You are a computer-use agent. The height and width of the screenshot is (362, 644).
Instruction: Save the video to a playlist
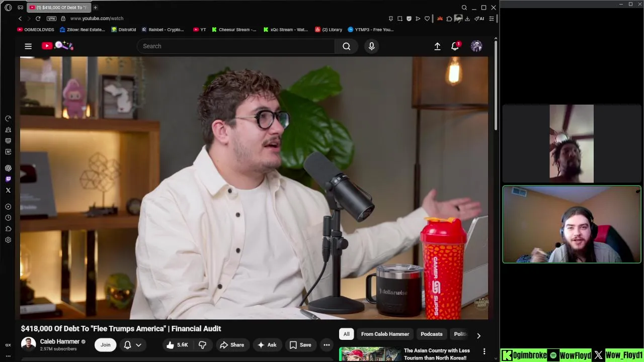coord(300,345)
